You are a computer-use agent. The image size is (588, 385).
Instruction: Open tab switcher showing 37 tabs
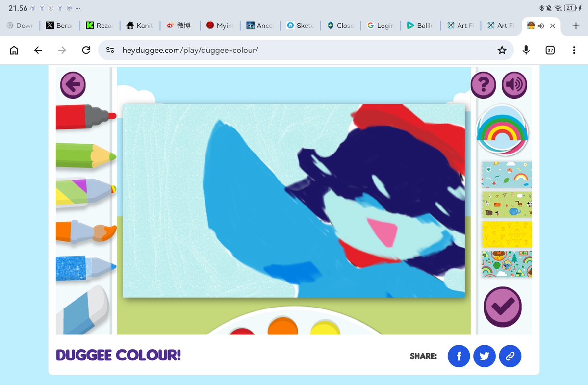(x=550, y=50)
